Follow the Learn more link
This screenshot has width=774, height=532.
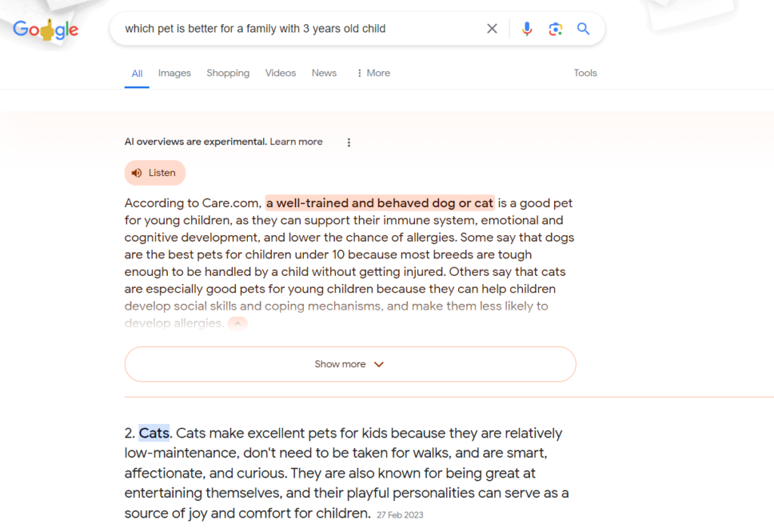pos(296,141)
